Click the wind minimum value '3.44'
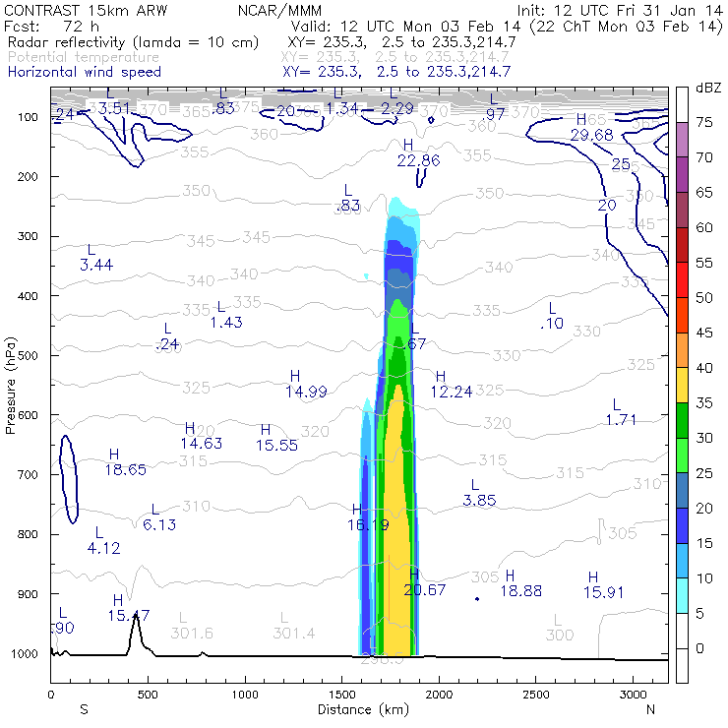The width and height of the screenshot is (728, 728). (x=96, y=265)
